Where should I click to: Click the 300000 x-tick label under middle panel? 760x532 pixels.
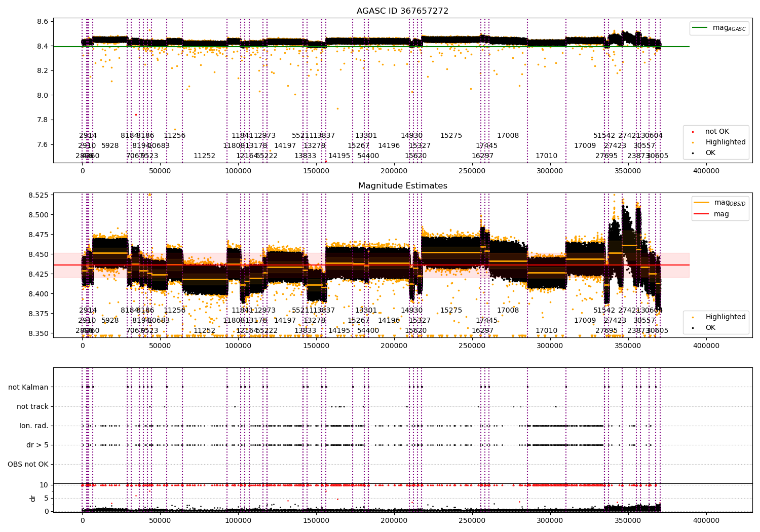550,346
